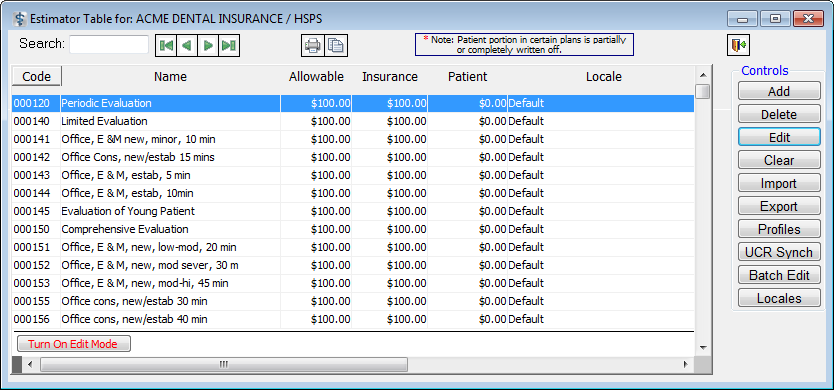
Task: Click the Clear button
Action: [x=779, y=160]
